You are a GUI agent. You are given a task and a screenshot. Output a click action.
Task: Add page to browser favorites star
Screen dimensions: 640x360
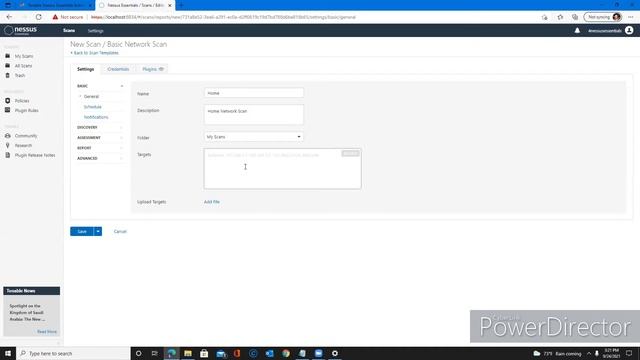(x=560, y=17)
